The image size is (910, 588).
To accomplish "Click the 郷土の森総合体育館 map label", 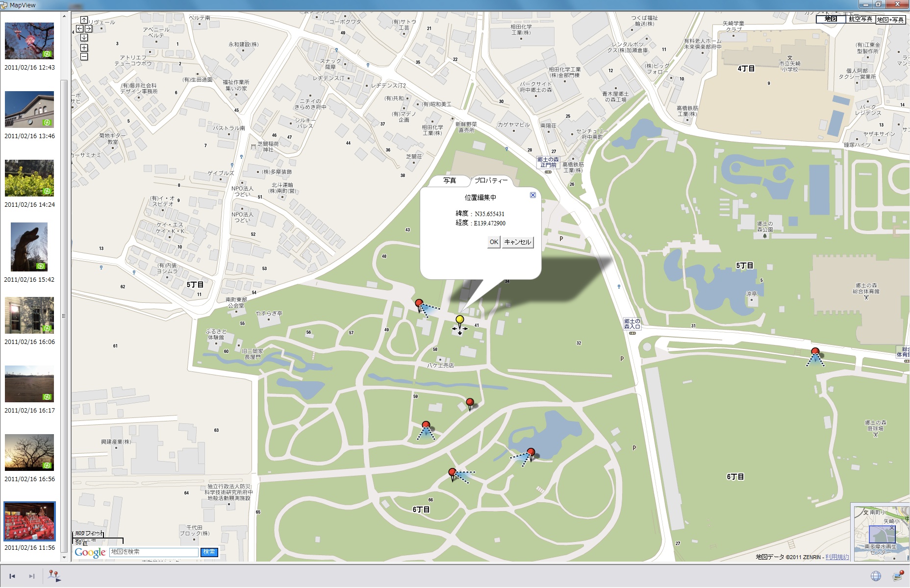I will click(866, 289).
